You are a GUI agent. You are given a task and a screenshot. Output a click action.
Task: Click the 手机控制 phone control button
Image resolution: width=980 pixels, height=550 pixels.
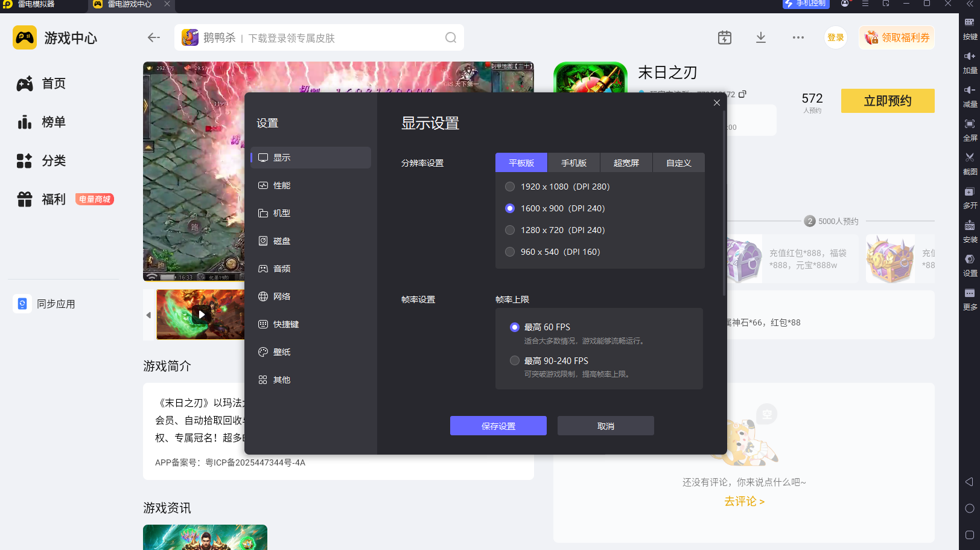(806, 4)
